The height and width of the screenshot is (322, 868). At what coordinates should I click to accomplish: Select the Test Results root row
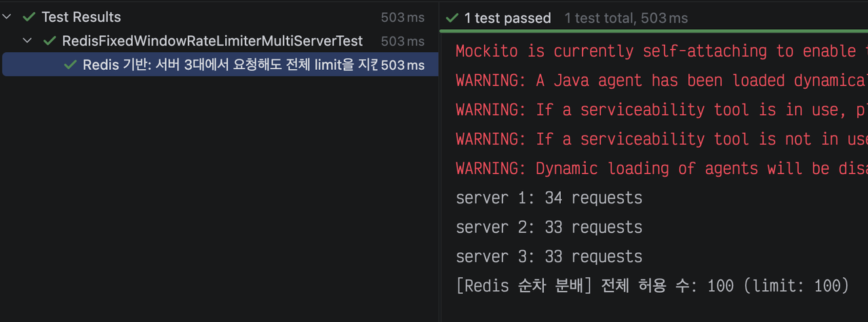click(x=219, y=17)
